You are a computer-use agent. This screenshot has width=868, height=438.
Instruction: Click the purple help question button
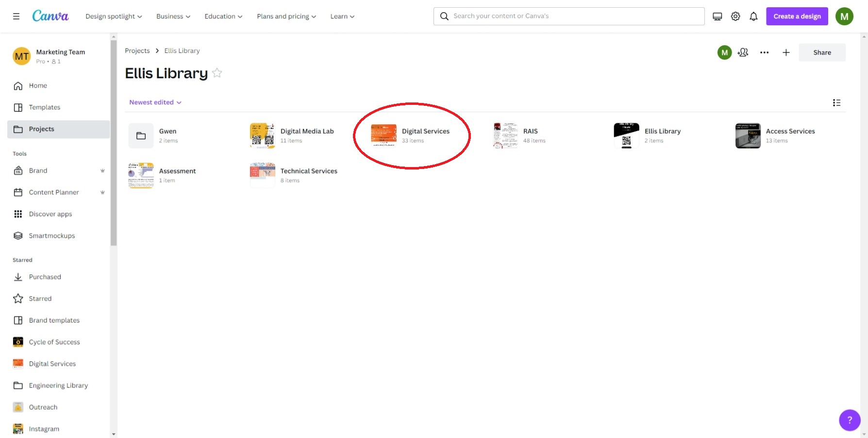(x=849, y=420)
